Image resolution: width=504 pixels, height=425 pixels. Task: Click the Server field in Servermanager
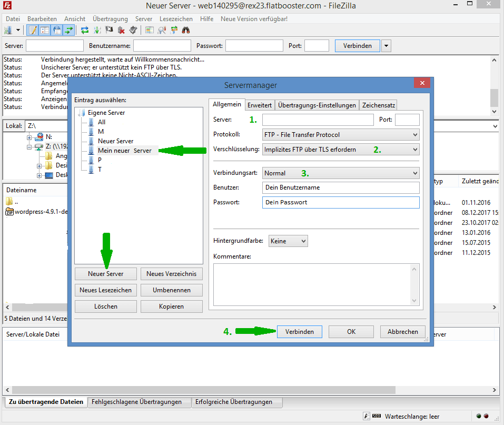[x=318, y=120]
